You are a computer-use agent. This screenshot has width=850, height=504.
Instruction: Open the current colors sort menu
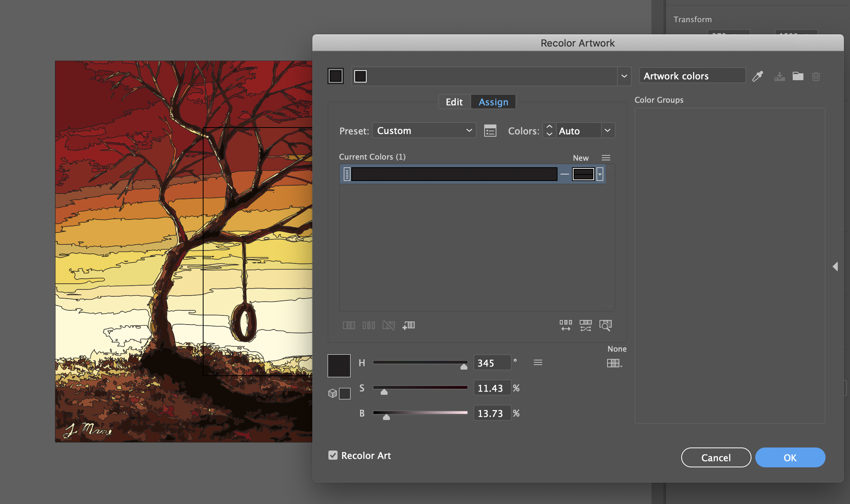pyautogui.click(x=606, y=157)
